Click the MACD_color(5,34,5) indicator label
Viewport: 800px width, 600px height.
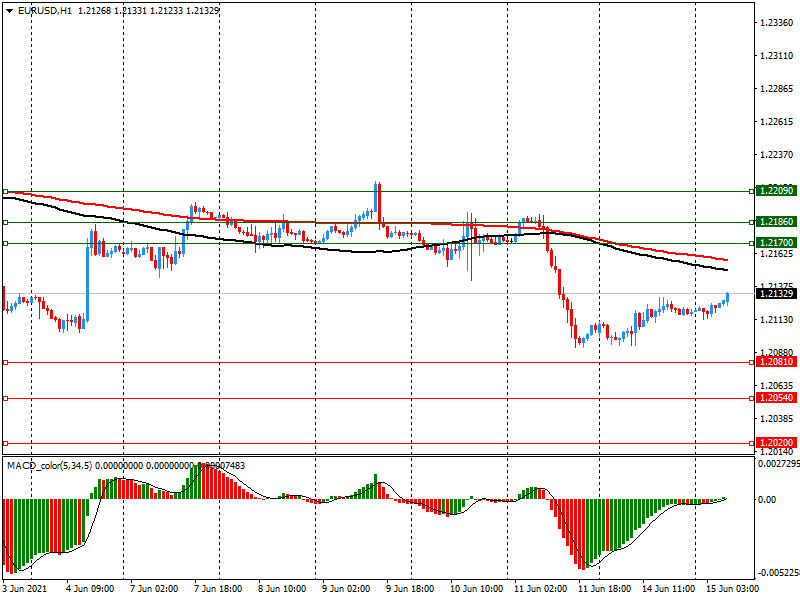pos(50,466)
